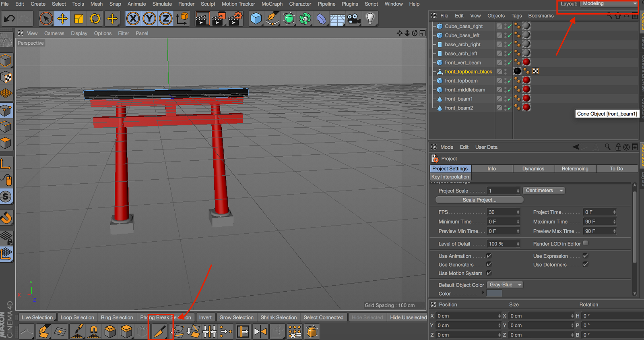The image size is (644, 340).
Task: Select the Move tool in top toolbar
Action: (x=62, y=19)
